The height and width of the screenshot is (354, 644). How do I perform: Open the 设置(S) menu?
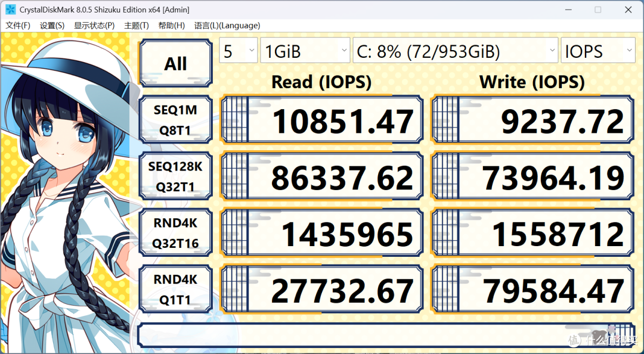click(x=52, y=26)
